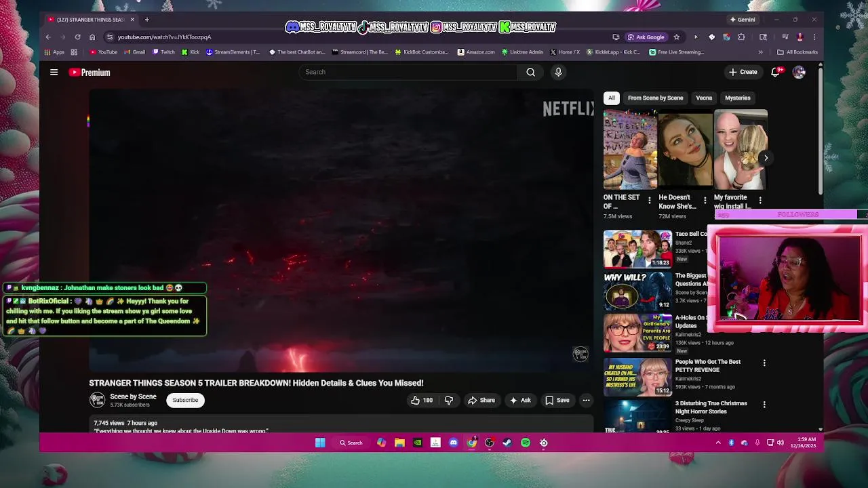The height and width of the screenshot is (488, 868).
Task: Click the Share button
Action: [481, 401]
